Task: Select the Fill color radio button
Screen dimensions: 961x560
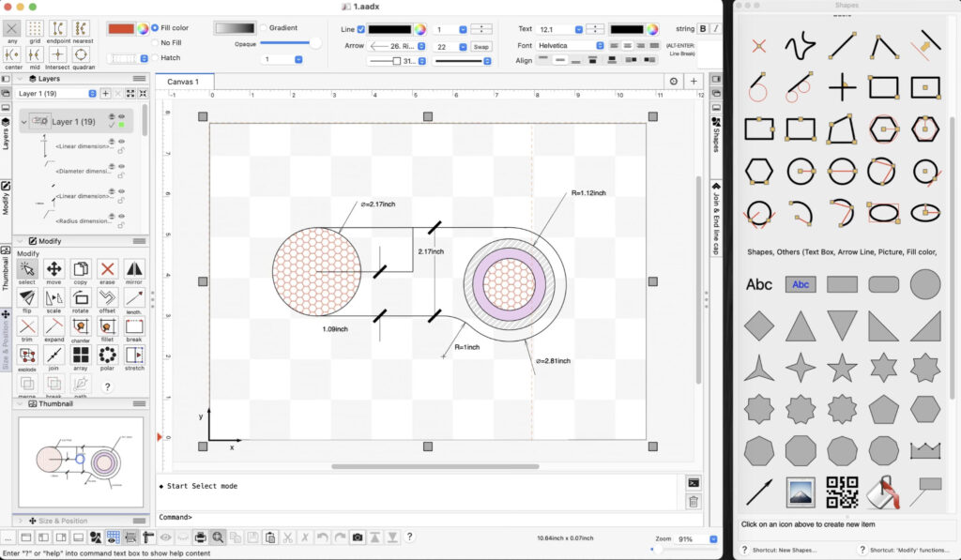Action: (155, 27)
